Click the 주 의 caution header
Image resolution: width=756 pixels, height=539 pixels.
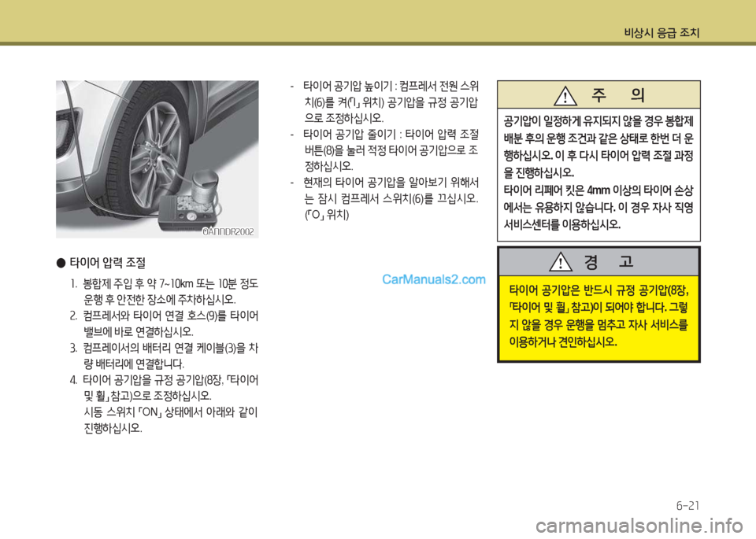click(598, 95)
